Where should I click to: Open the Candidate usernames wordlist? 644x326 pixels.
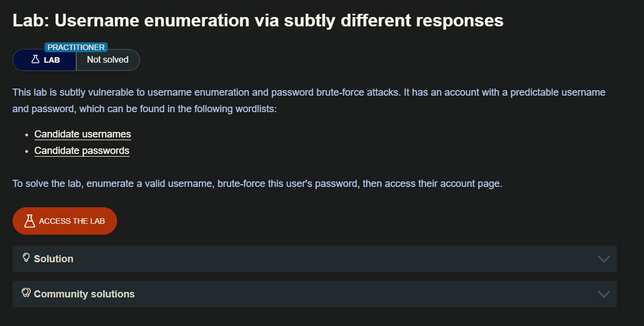tap(82, 134)
